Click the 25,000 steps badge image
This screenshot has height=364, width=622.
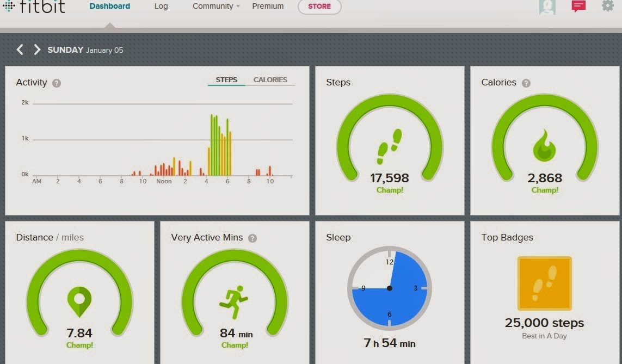544,283
